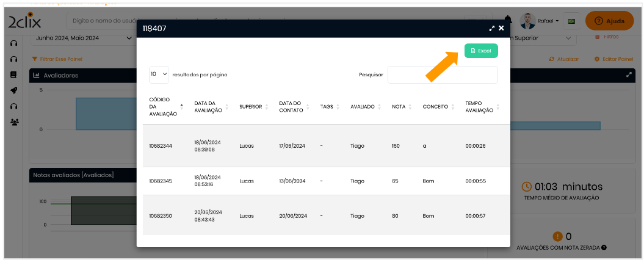Sort by Código da Avaliação column

[x=164, y=107]
